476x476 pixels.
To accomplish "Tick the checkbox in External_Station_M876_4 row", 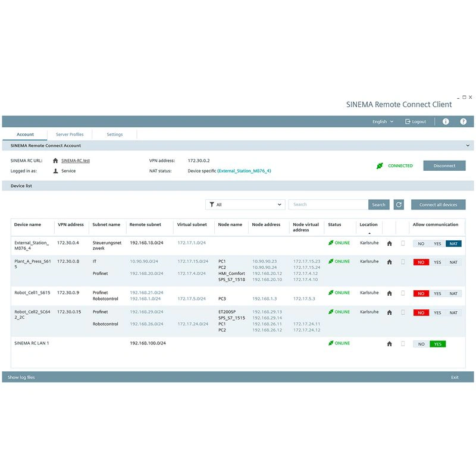I will click(x=403, y=243).
